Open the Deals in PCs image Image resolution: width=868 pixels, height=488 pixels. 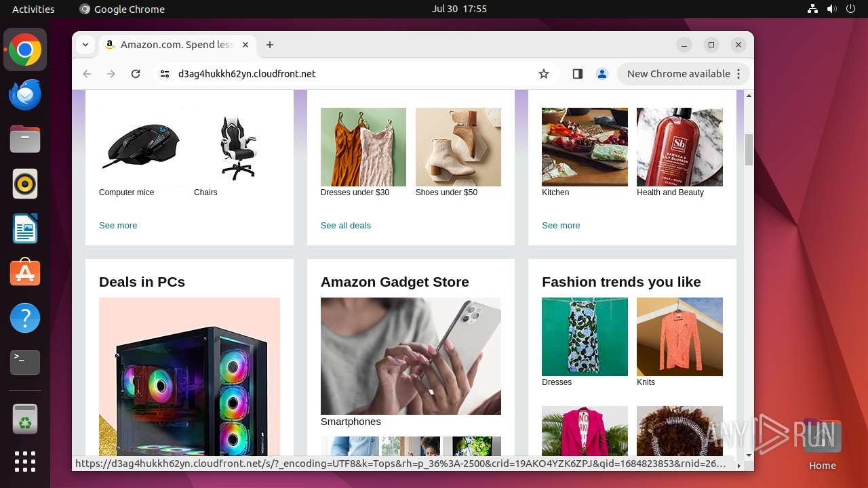[x=189, y=377]
